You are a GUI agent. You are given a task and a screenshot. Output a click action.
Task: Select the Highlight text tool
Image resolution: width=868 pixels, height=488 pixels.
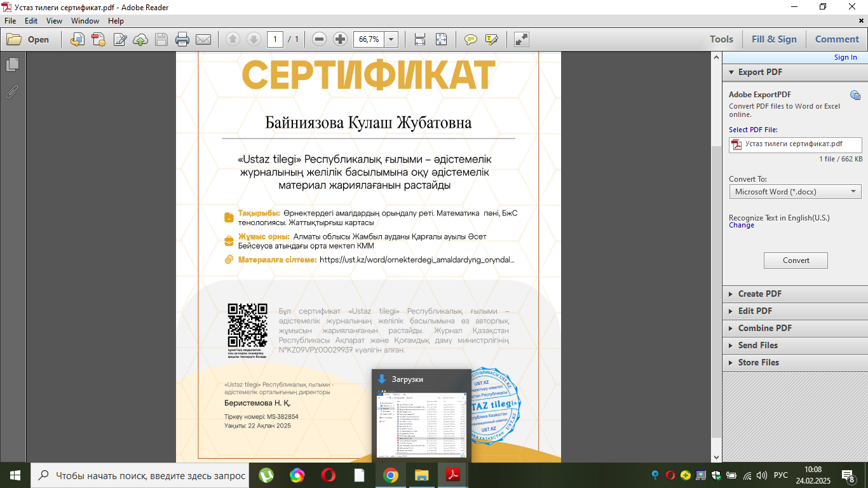click(x=491, y=39)
